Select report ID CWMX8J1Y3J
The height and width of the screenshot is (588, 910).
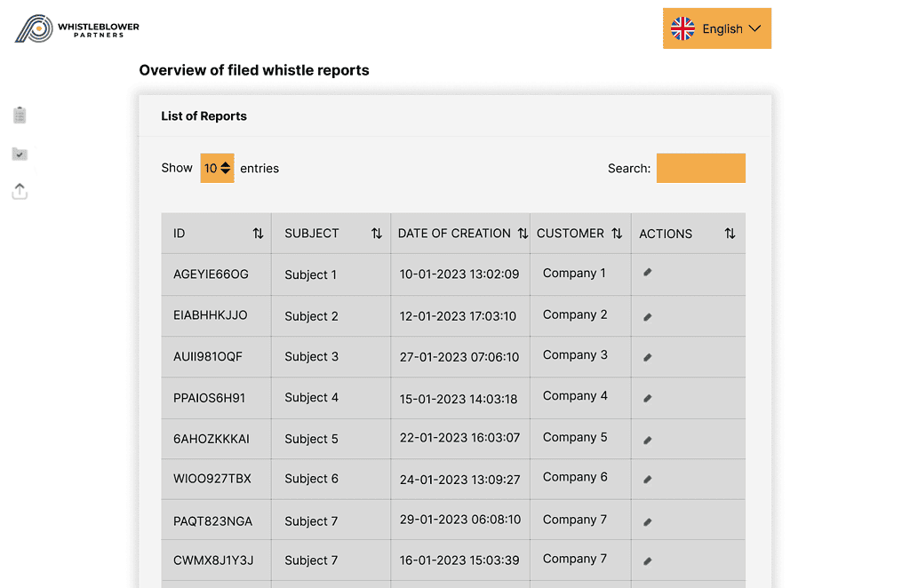coord(213,560)
